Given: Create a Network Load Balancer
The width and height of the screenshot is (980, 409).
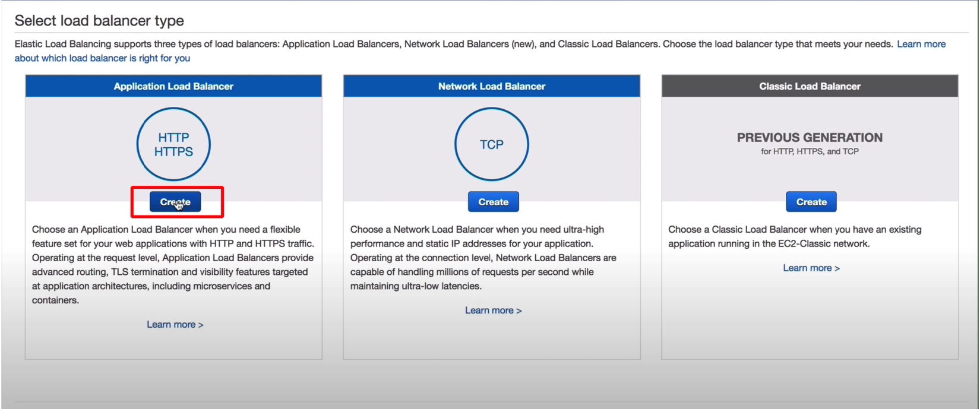Looking at the screenshot, I should 494,202.
